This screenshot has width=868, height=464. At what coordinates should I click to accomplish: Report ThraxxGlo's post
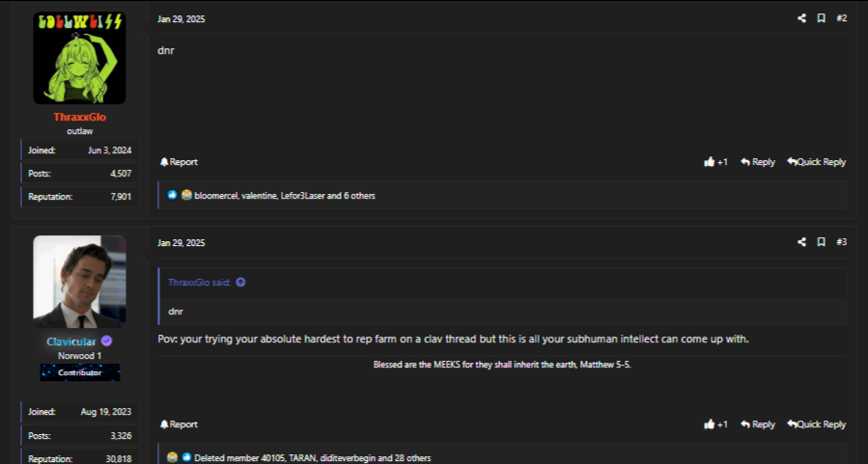click(179, 162)
